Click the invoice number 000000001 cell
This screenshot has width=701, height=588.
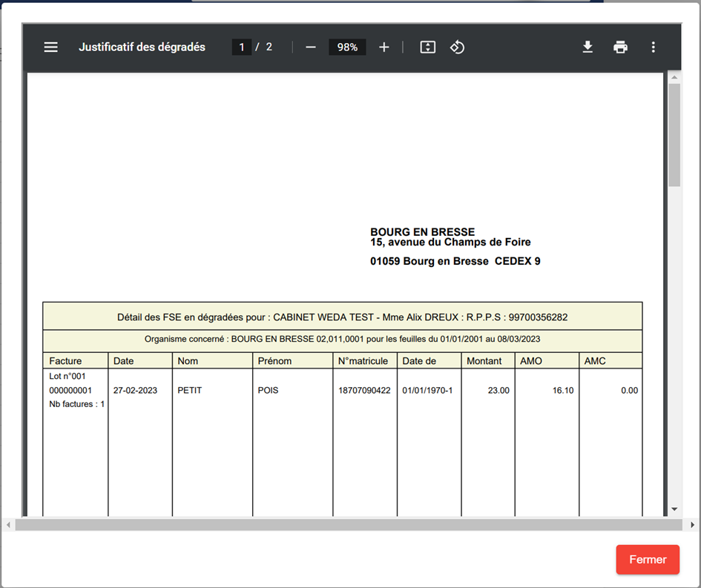click(71, 390)
